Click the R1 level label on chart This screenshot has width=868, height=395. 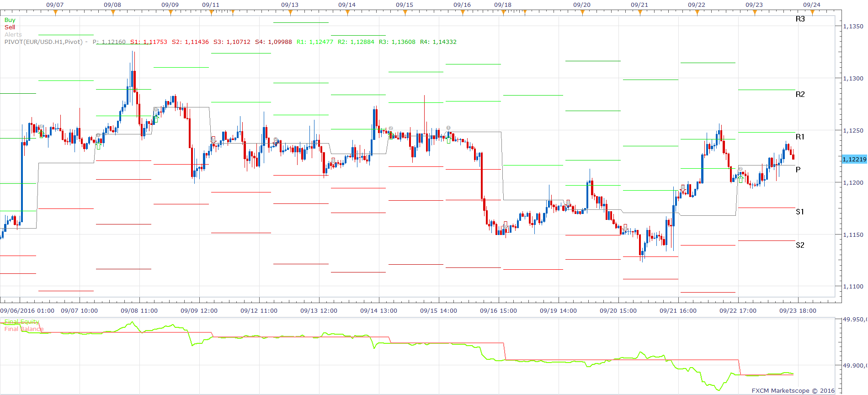click(800, 137)
